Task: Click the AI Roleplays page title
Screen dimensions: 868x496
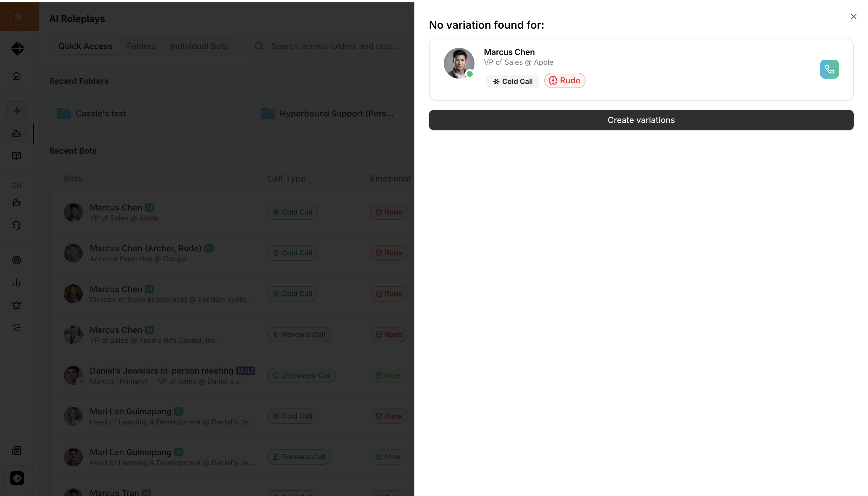Action: 77,19
